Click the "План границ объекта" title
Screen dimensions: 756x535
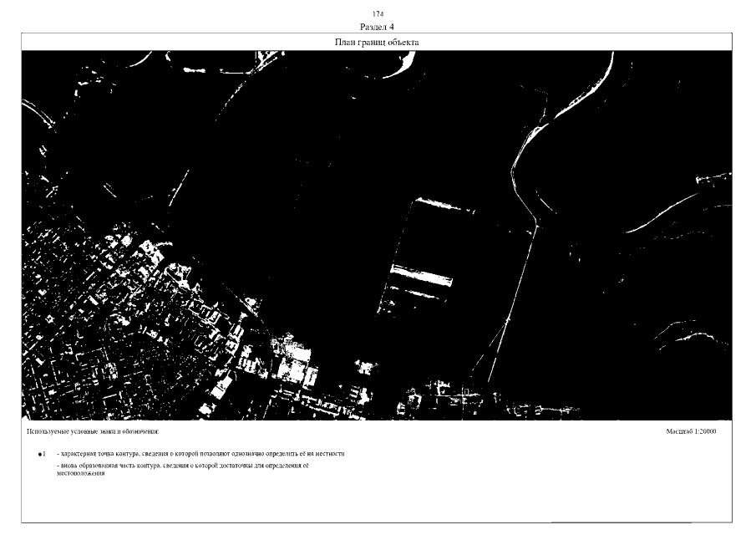[377, 42]
